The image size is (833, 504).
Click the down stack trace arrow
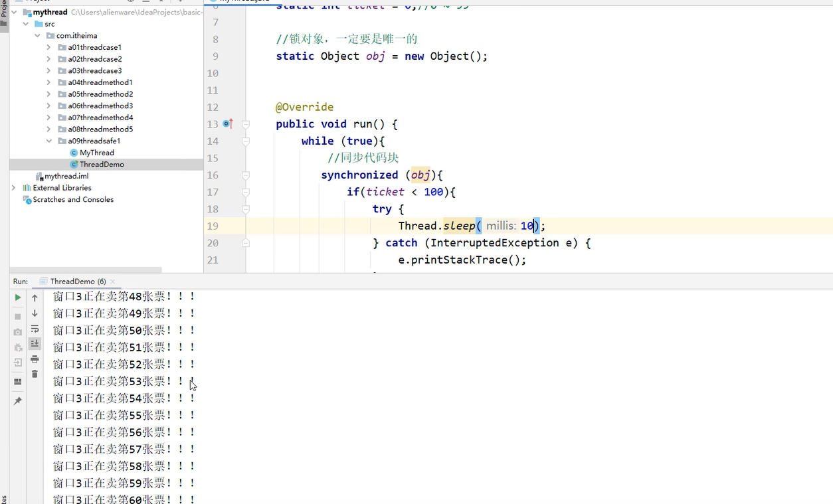pyautogui.click(x=35, y=313)
